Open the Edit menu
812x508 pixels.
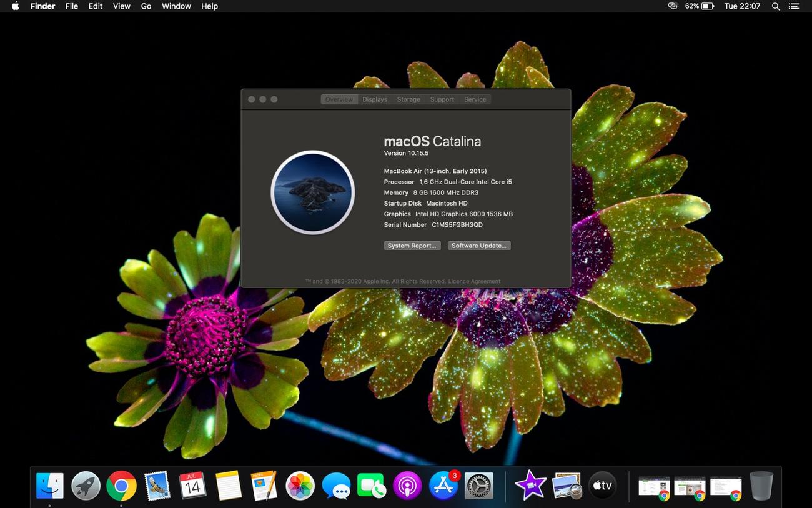tap(96, 6)
